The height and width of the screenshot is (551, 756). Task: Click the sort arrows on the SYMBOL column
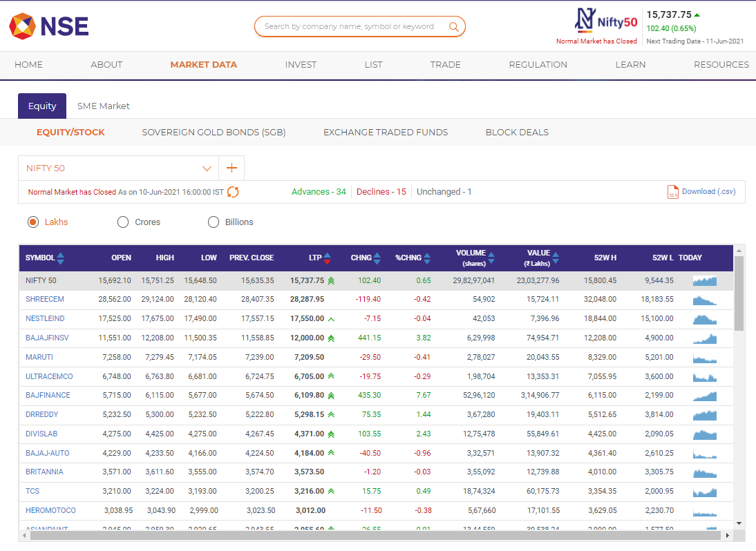61,258
